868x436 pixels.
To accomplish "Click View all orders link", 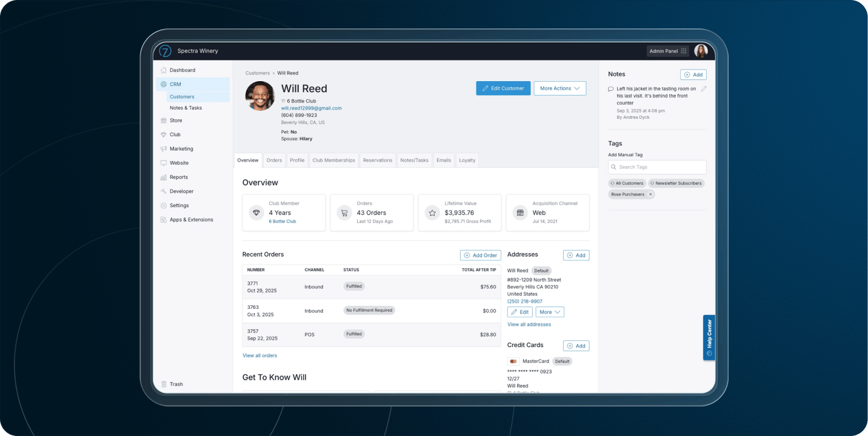I will click(259, 355).
